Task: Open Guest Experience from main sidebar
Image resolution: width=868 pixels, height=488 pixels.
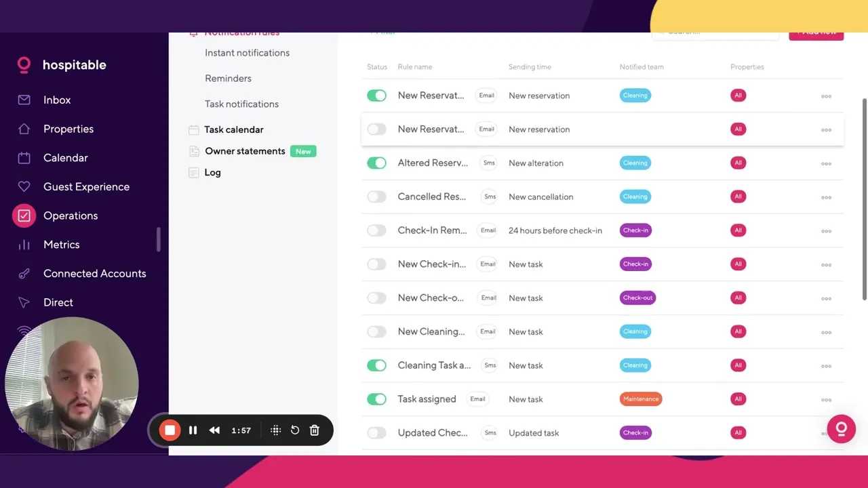Action: click(86, 186)
